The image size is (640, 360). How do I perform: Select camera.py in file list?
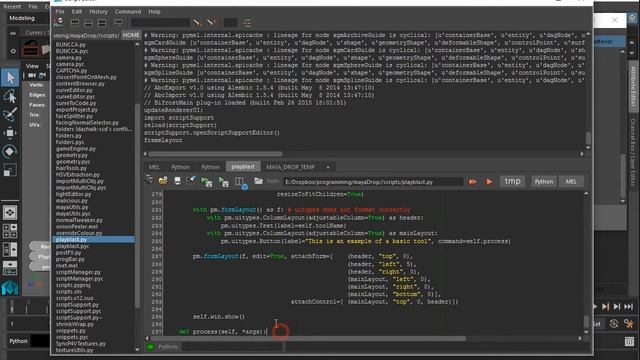69,58
